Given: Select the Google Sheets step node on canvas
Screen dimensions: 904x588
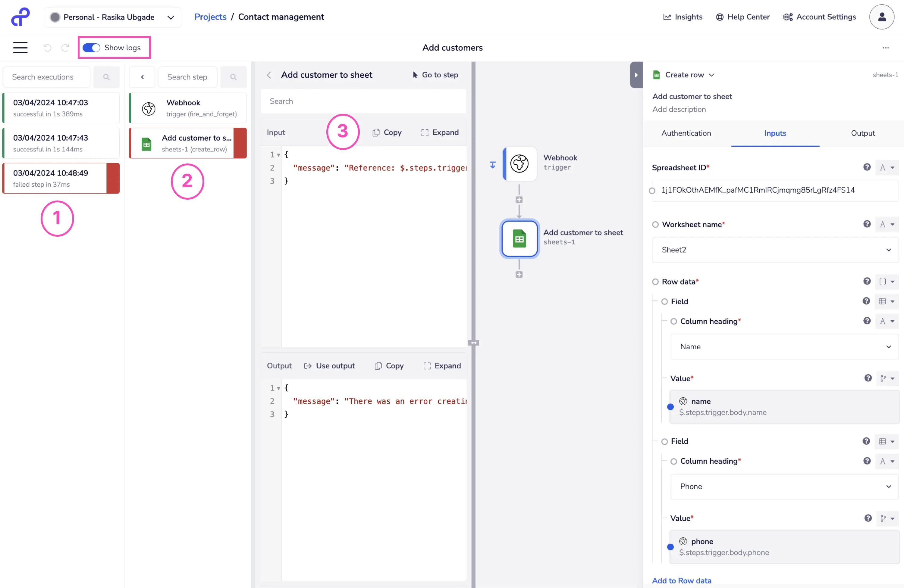Looking at the screenshot, I should [x=519, y=239].
